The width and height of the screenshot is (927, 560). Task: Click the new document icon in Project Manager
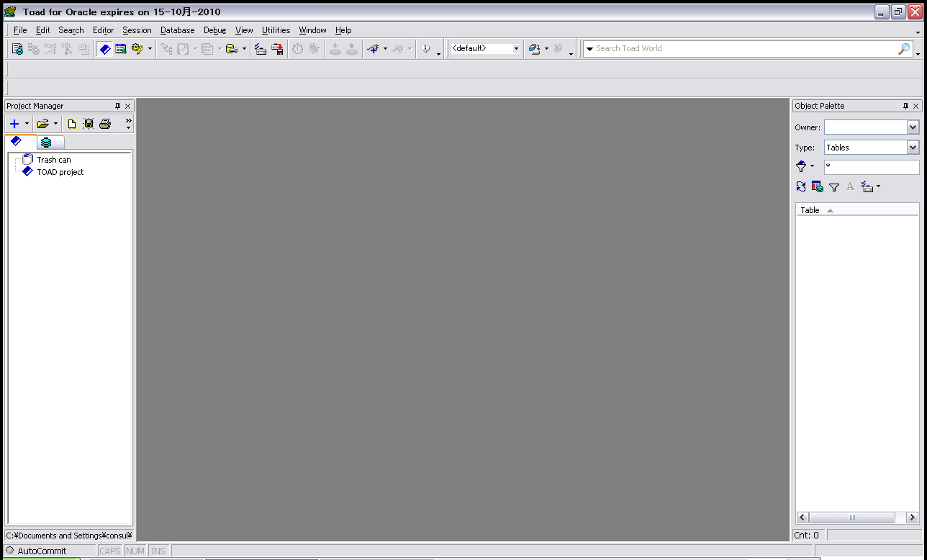71,124
